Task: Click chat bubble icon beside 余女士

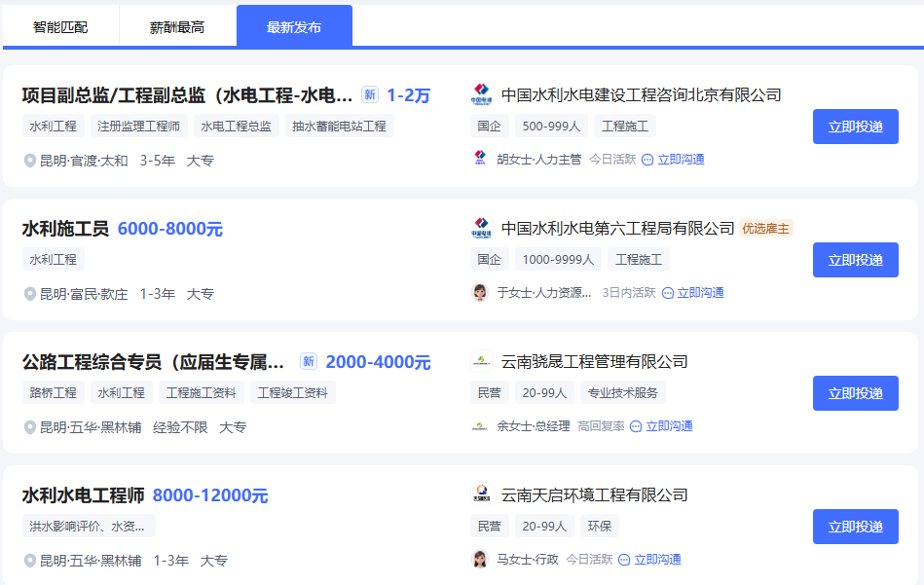Action: point(636,426)
